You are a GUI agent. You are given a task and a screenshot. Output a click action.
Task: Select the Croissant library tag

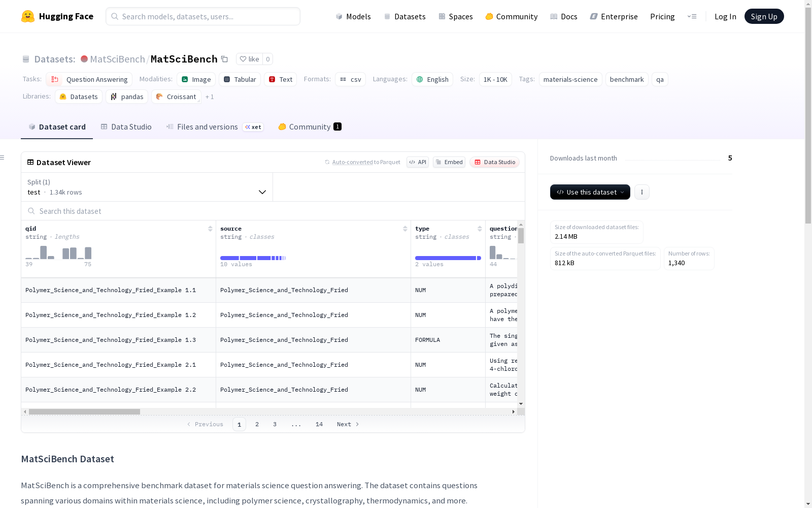pyautogui.click(x=176, y=97)
